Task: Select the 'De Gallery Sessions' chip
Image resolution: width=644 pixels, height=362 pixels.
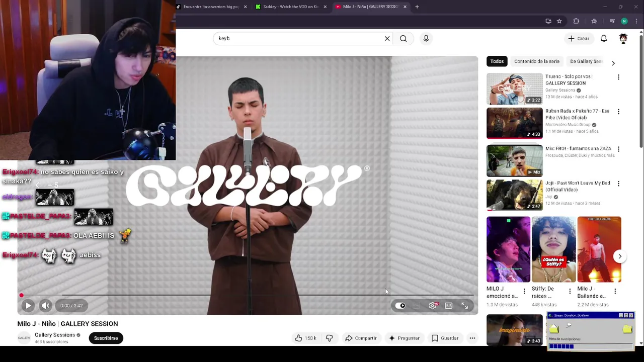Action: [586, 61]
